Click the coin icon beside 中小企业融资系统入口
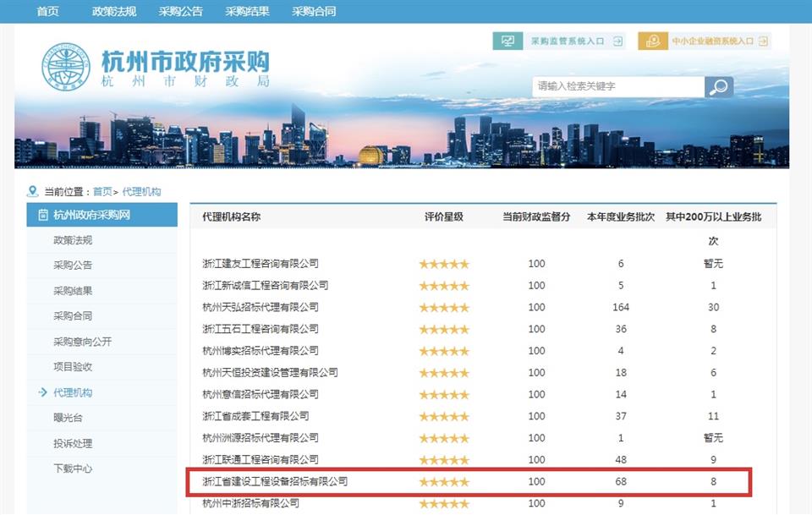The image size is (812, 515). (652, 41)
